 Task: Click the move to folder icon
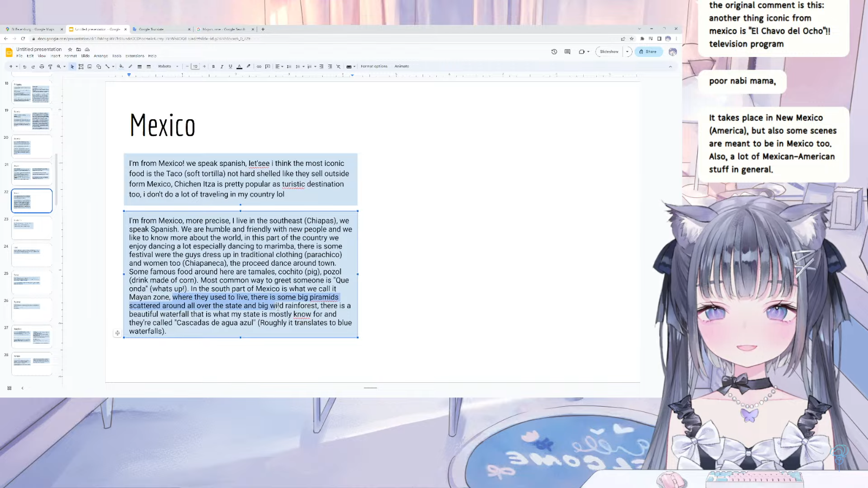tap(79, 49)
